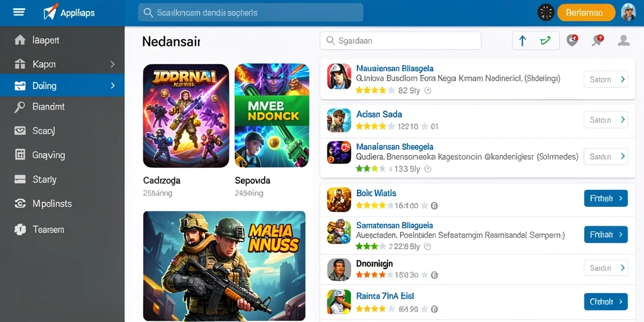The width and height of the screenshot is (644, 322).
Task: Click the Sgardaan search field
Action: pos(401,41)
